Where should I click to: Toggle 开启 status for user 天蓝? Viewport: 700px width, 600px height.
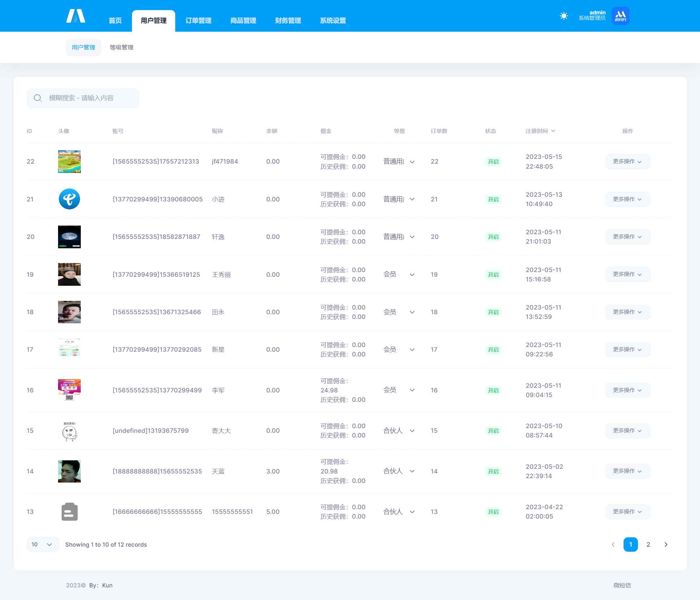(493, 471)
